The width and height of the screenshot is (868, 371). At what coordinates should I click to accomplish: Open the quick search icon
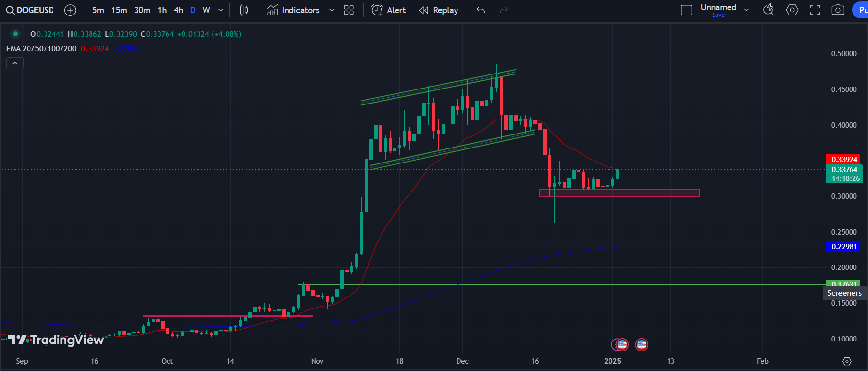[x=769, y=10]
